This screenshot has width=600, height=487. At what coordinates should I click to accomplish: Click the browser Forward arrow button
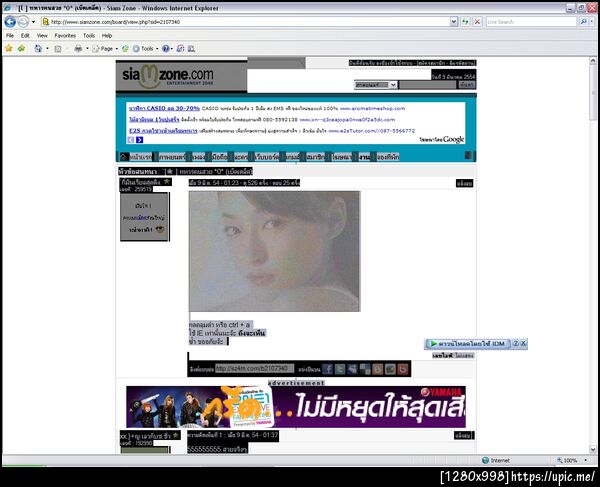click(x=23, y=22)
